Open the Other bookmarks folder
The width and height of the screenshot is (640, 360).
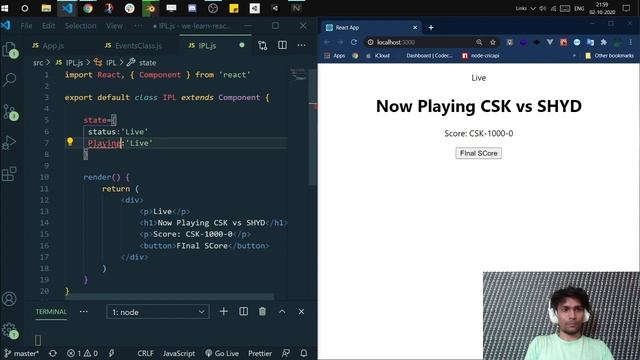[609, 56]
